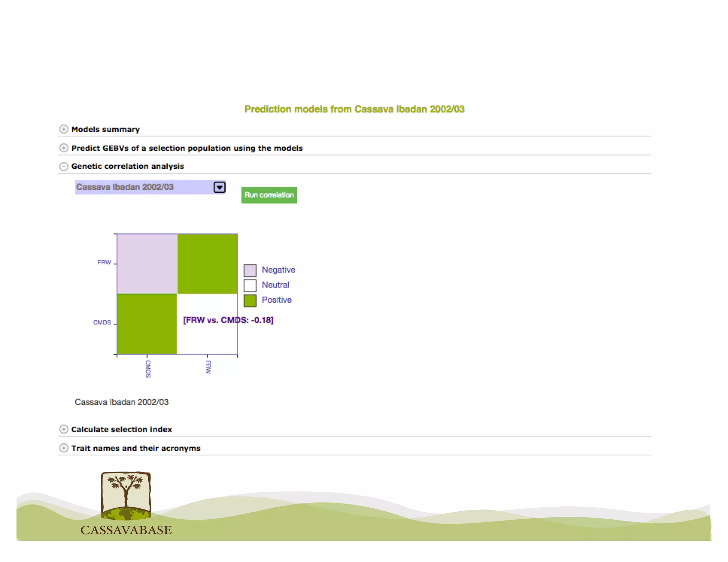Screen dimensions: 728x562
Task: Click the bottom-left green CMDS heatmap cell
Action: pos(147,324)
